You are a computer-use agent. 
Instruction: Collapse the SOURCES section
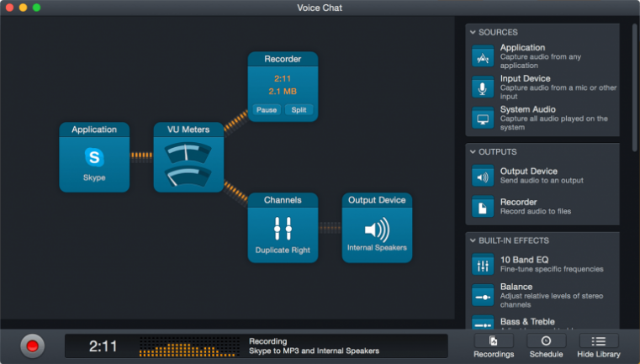[473, 32]
